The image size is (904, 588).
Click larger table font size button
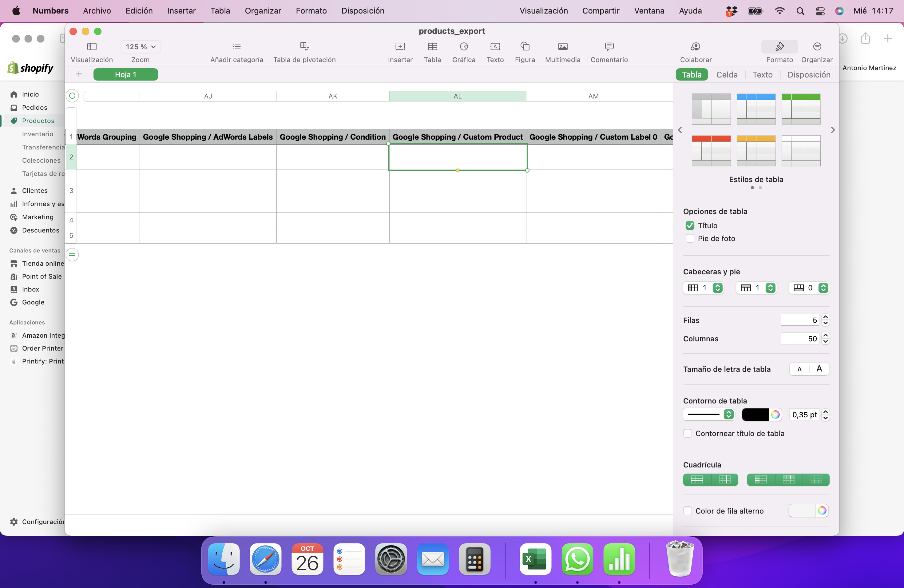point(819,369)
